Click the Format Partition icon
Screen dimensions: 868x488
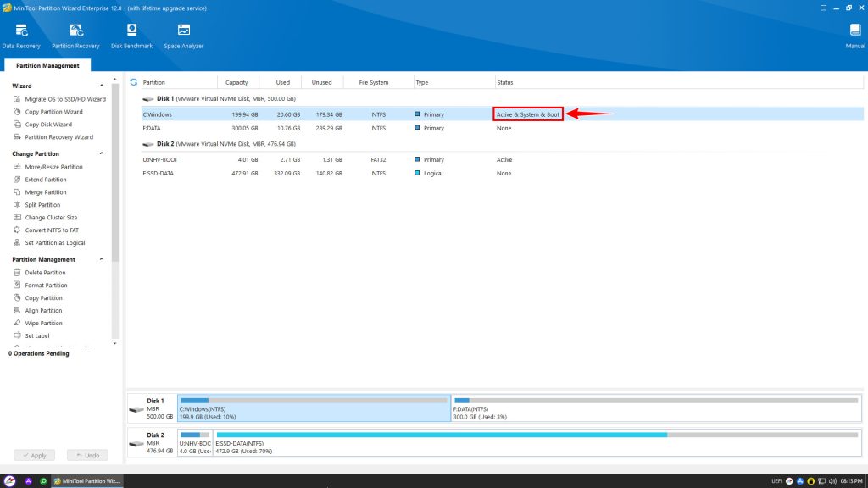(17, 285)
